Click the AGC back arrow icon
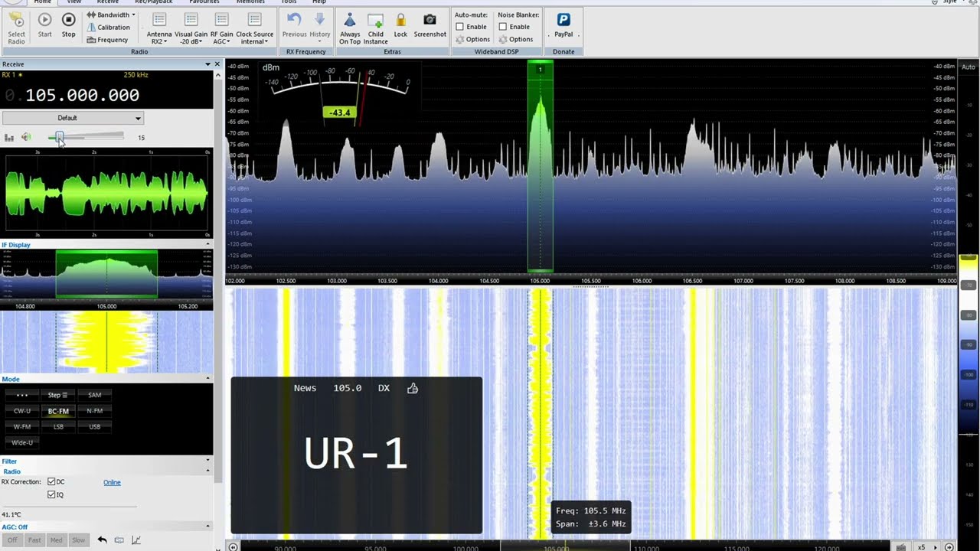The image size is (980, 551). [102, 540]
